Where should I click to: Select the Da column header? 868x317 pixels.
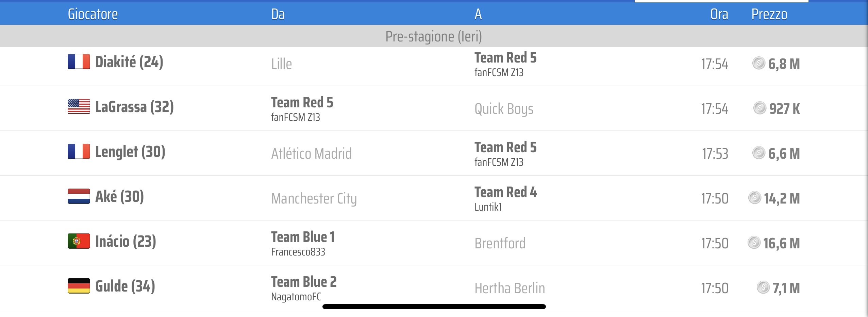278,14
